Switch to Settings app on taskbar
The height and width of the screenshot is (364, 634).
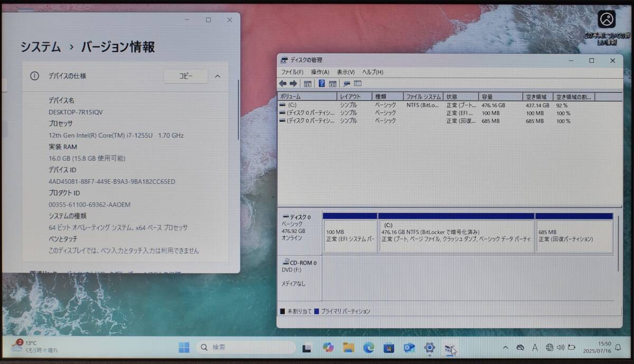pyautogui.click(x=430, y=347)
